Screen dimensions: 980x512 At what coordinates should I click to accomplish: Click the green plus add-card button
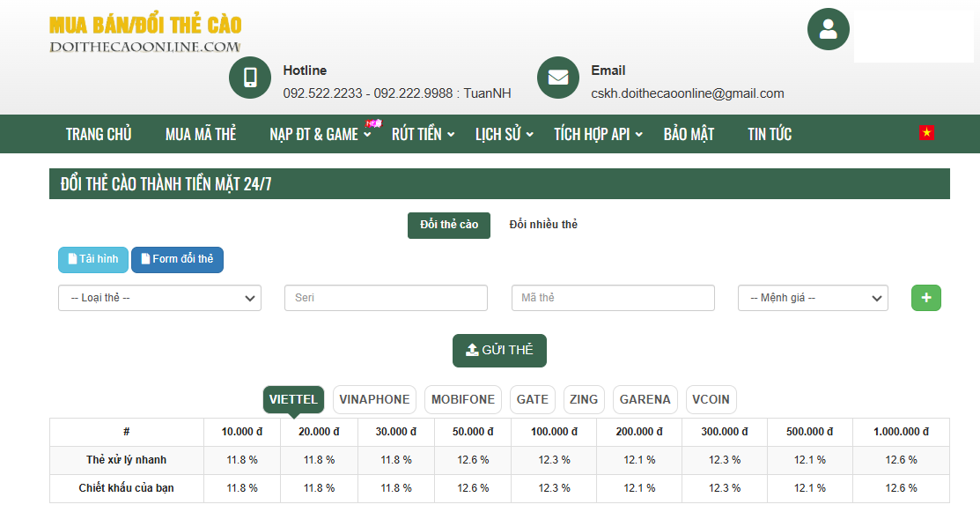click(x=925, y=298)
